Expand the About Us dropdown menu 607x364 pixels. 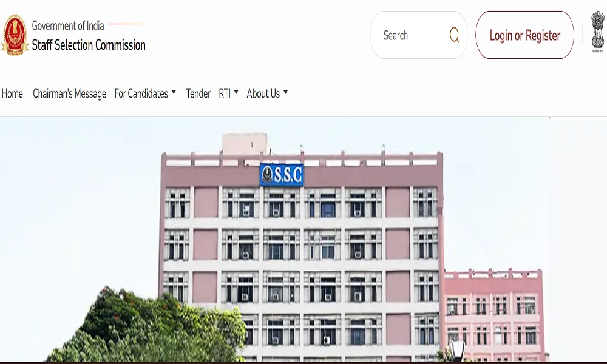point(267,93)
